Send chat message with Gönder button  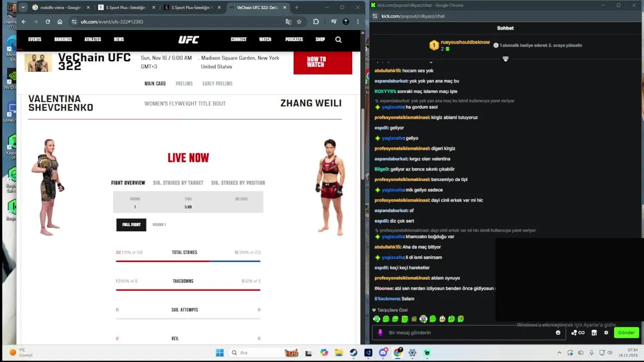click(x=626, y=332)
